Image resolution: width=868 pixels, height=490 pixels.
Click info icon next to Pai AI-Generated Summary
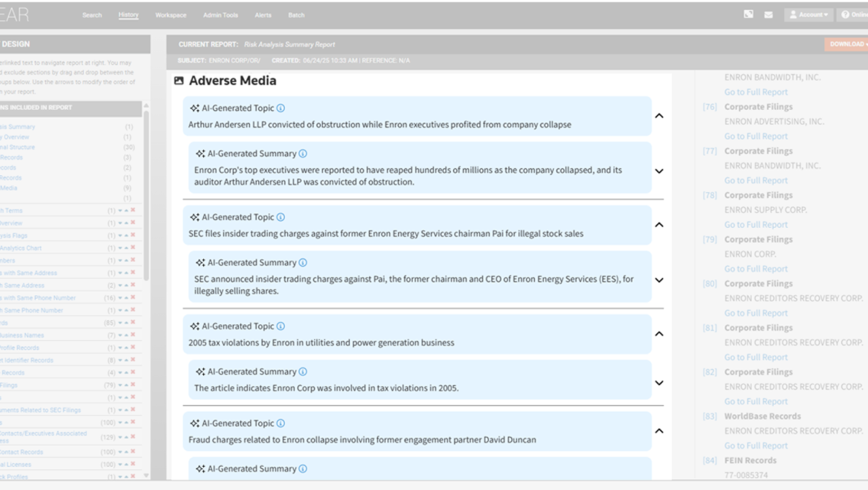coord(303,263)
